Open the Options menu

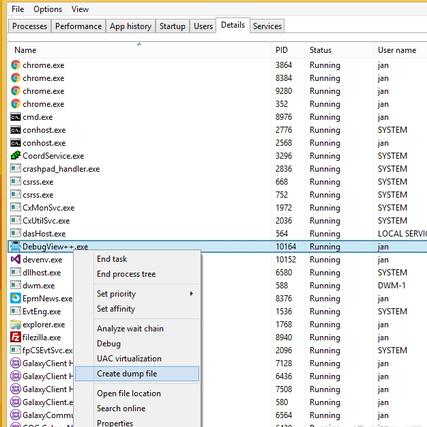pos(48,9)
